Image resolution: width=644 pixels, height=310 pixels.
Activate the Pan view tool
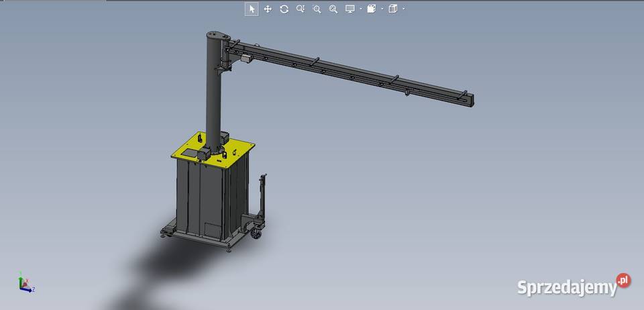click(268, 9)
